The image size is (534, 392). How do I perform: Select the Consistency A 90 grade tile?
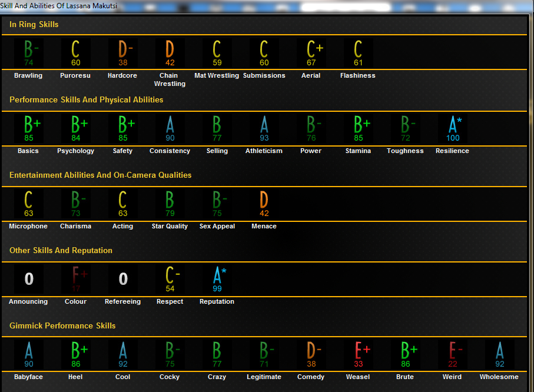(x=170, y=128)
